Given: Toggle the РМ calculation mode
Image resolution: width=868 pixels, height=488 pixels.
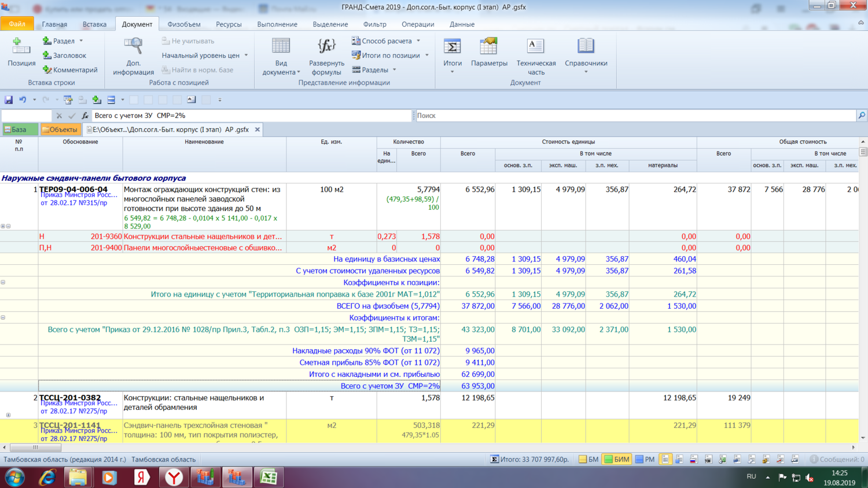Looking at the screenshot, I should [x=645, y=460].
